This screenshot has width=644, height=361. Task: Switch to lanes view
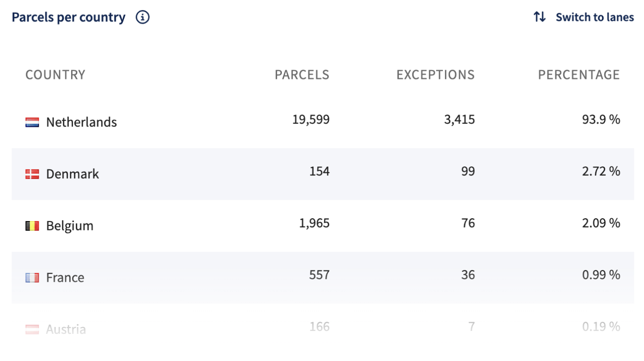584,17
